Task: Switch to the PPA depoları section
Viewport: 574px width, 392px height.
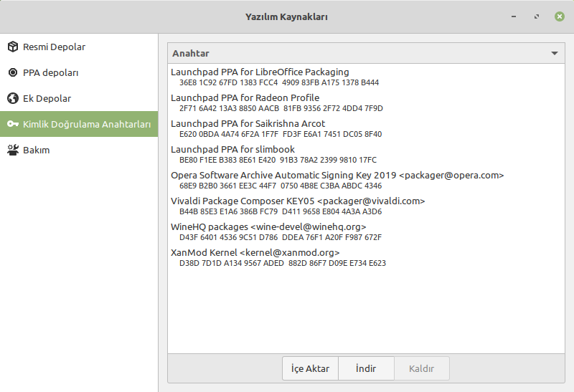Action: [79, 72]
